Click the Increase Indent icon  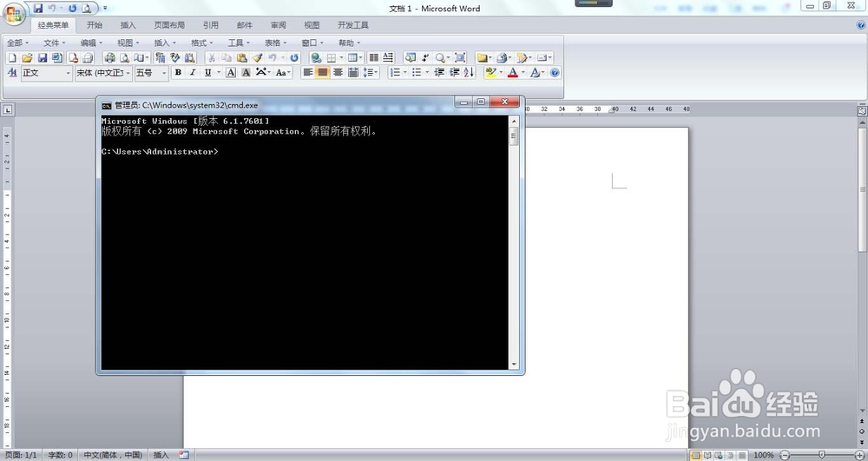point(455,73)
